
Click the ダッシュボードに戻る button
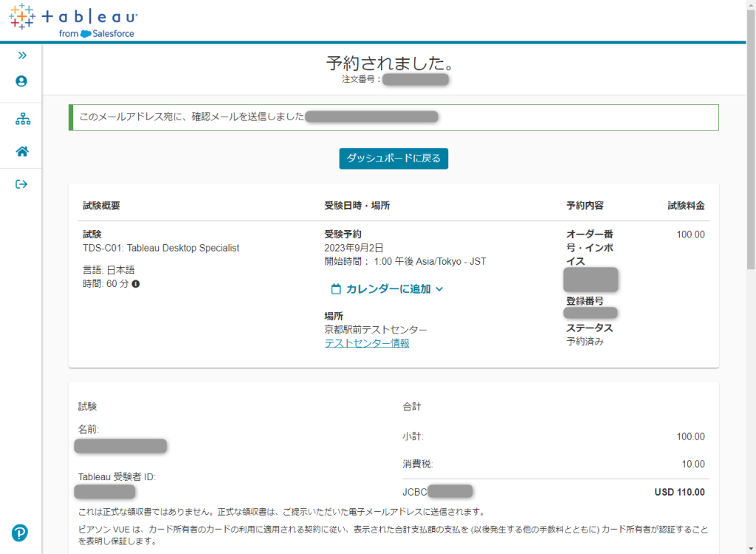394,159
